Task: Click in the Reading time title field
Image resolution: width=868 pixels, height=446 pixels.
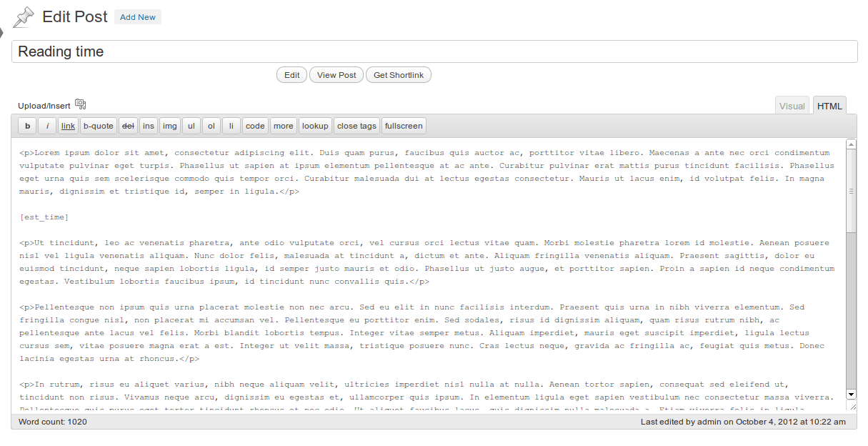Action: [434, 51]
